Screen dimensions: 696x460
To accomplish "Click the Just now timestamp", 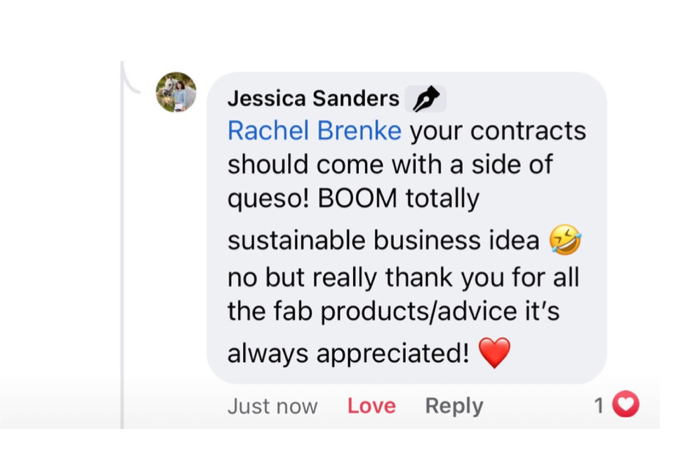I will coord(272,406).
